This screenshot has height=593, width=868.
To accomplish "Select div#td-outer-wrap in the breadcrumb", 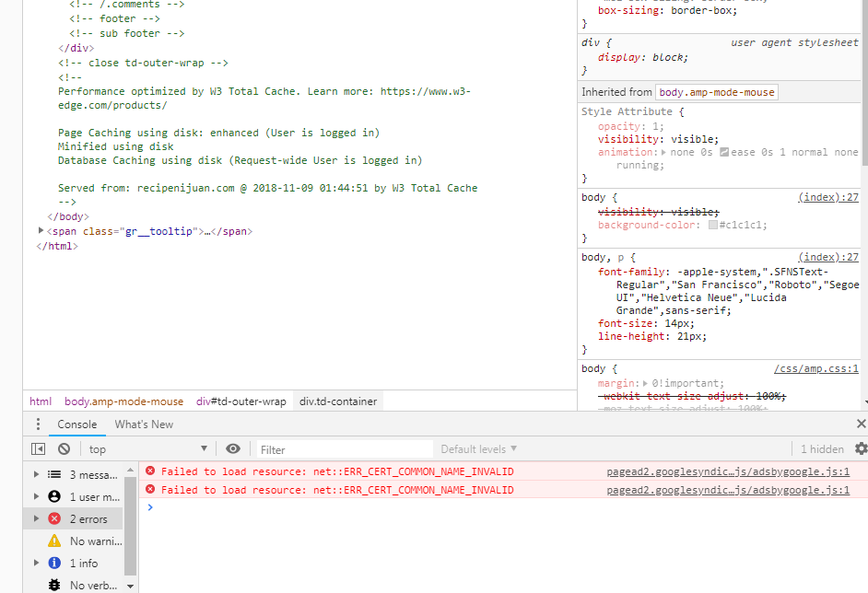I will pos(240,401).
